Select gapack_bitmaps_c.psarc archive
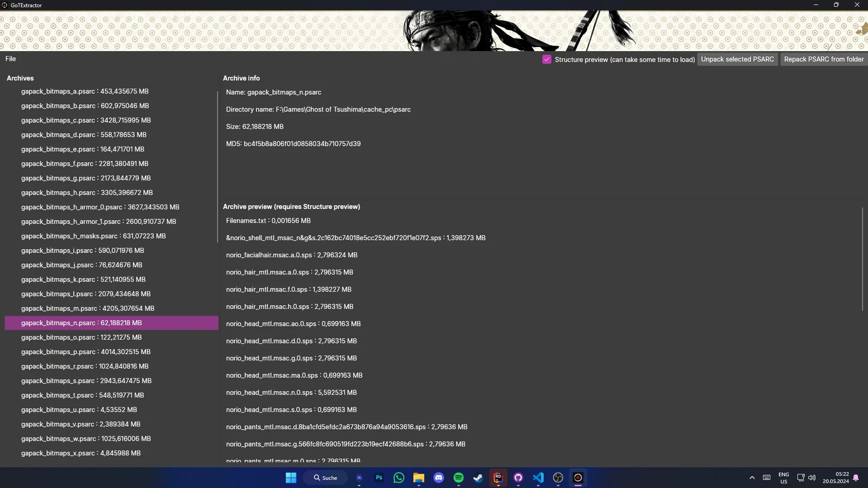868x488 pixels. pos(111,120)
